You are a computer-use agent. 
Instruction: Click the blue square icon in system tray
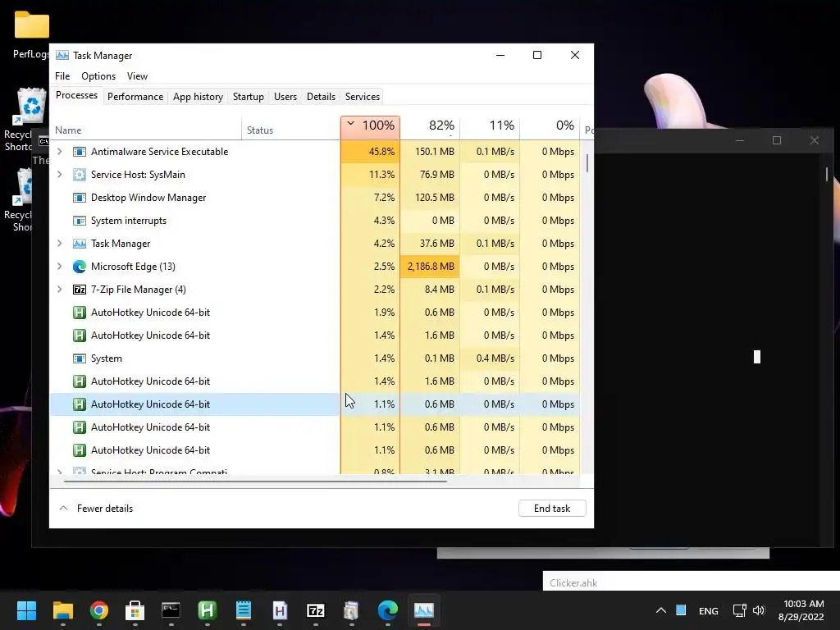pos(681,610)
